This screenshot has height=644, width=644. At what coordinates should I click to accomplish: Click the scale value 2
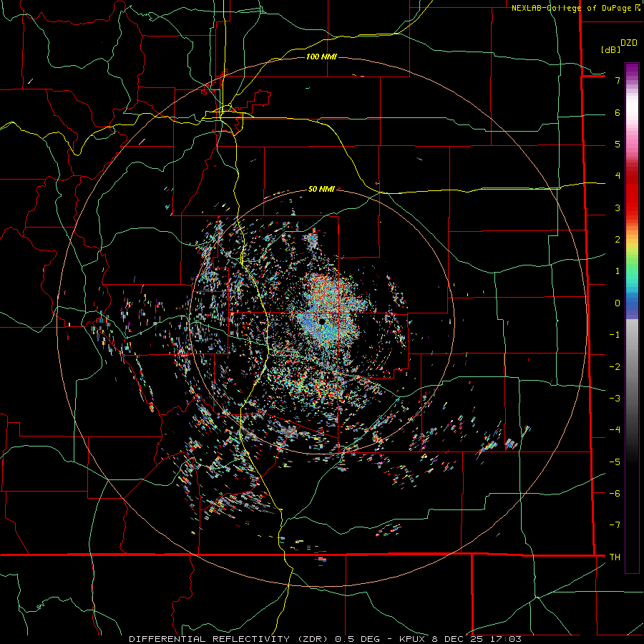618,240
